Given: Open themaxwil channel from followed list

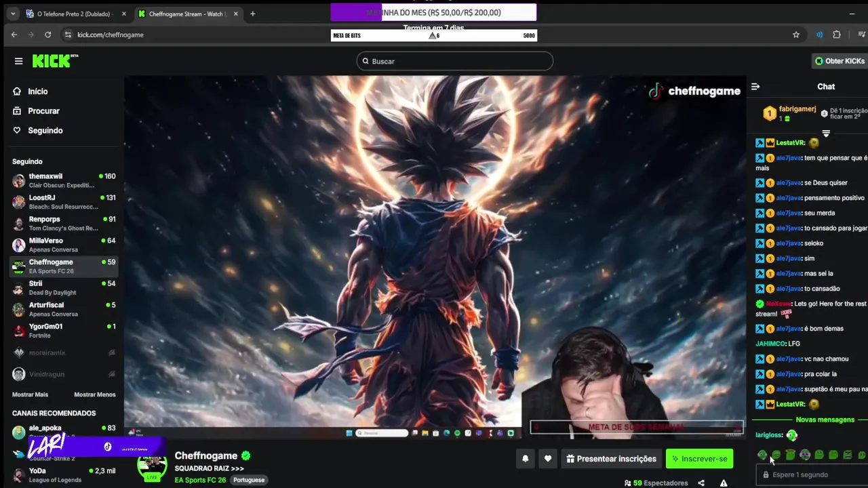Looking at the screenshot, I should tap(64, 180).
